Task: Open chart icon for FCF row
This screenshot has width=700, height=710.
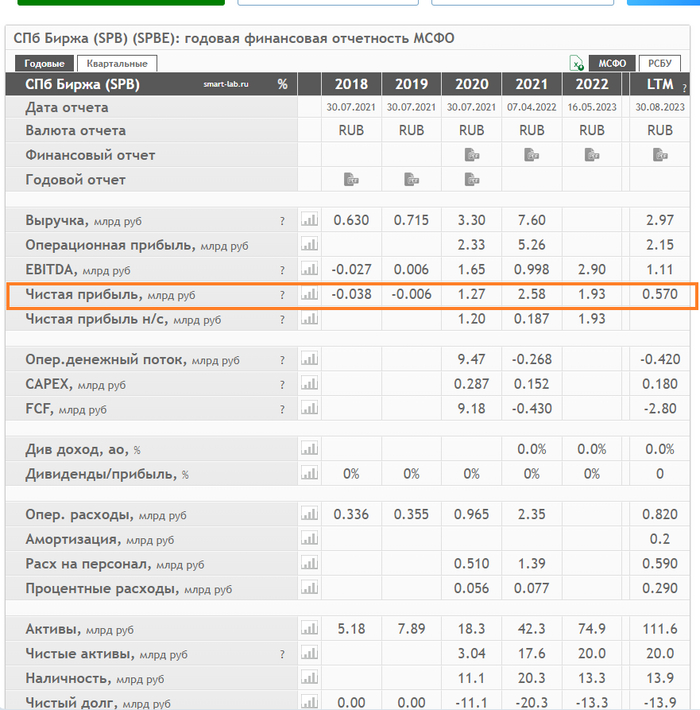Action: pyautogui.click(x=310, y=408)
